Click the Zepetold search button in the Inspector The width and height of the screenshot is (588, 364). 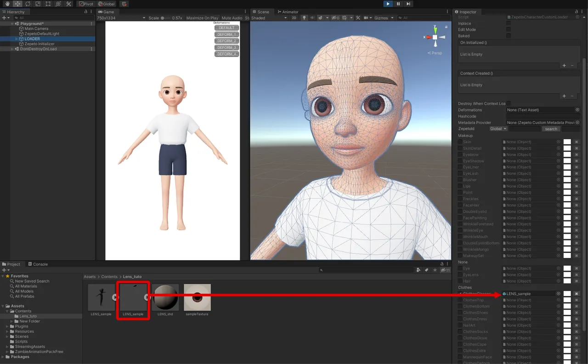pyautogui.click(x=551, y=129)
